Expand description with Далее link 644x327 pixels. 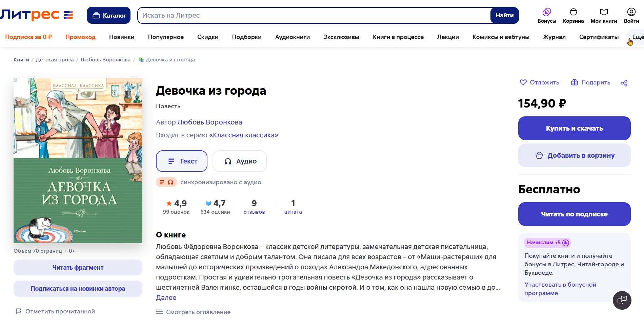tap(166, 297)
